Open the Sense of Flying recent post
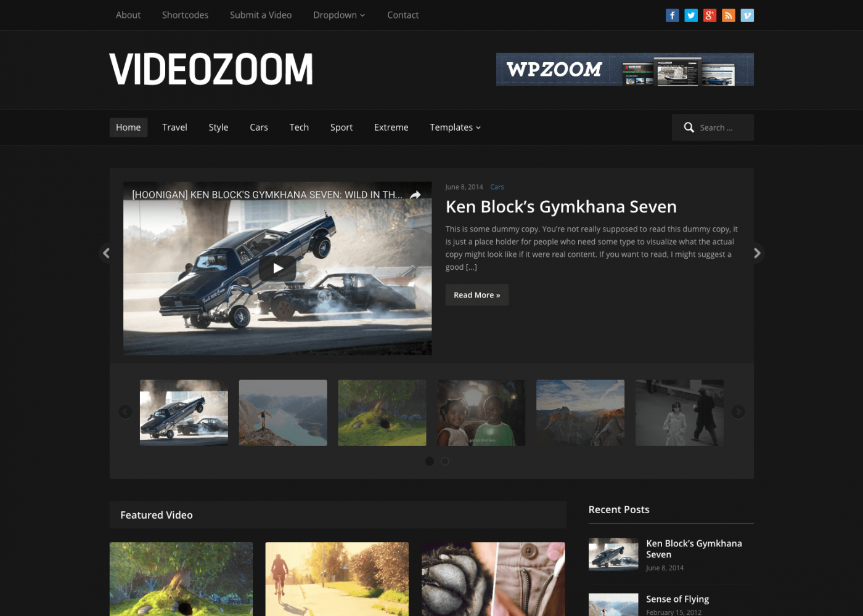Image resolution: width=863 pixels, height=616 pixels. (x=677, y=599)
